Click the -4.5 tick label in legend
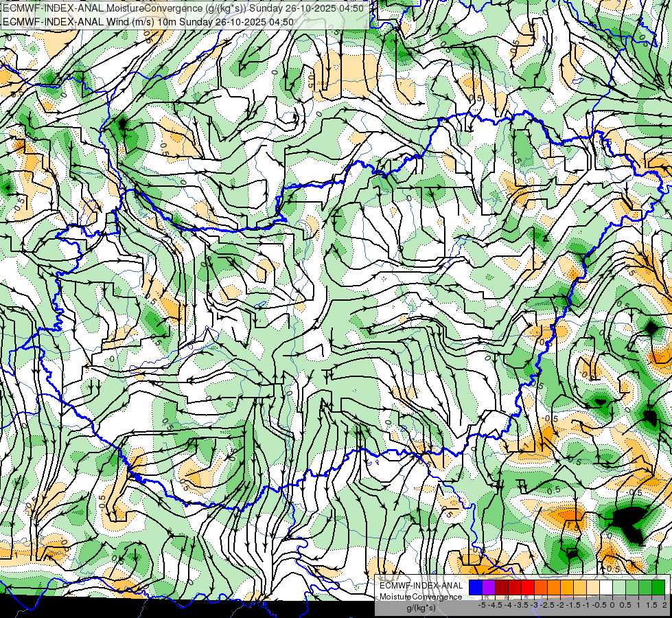Viewport: 672px width, 618px height. 495,605
